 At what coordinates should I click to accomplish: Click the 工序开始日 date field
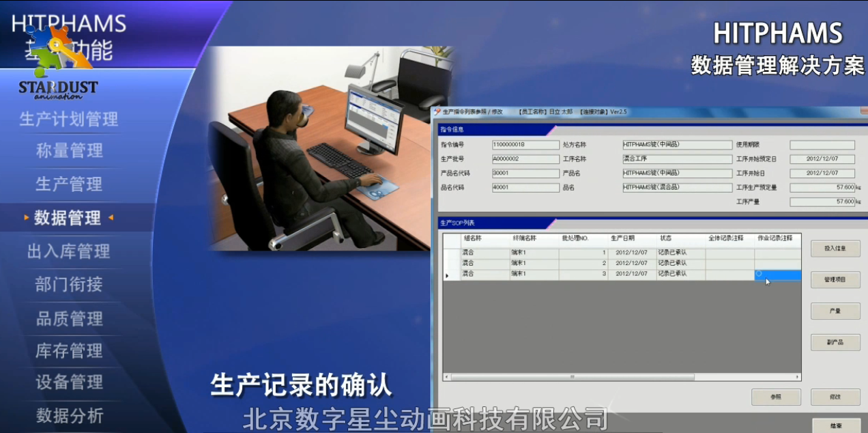(x=822, y=173)
